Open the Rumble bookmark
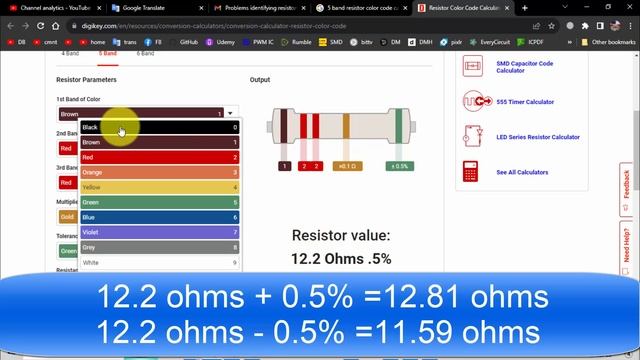This screenshot has width=640, height=360. 296,42
